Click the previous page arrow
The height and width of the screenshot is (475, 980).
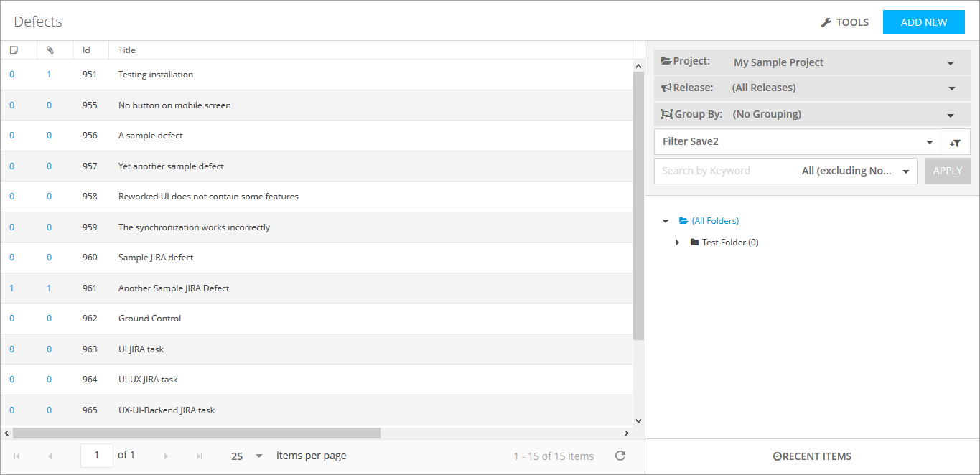50,456
